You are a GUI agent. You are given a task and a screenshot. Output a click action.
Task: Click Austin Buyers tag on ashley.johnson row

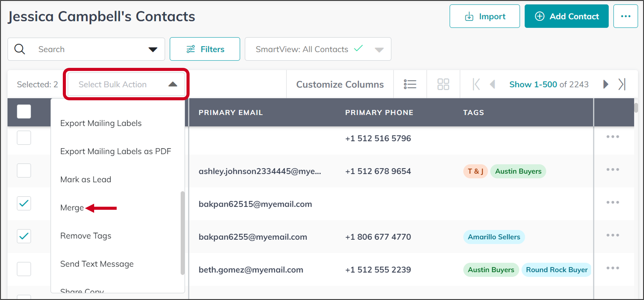(x=518, y=171)
